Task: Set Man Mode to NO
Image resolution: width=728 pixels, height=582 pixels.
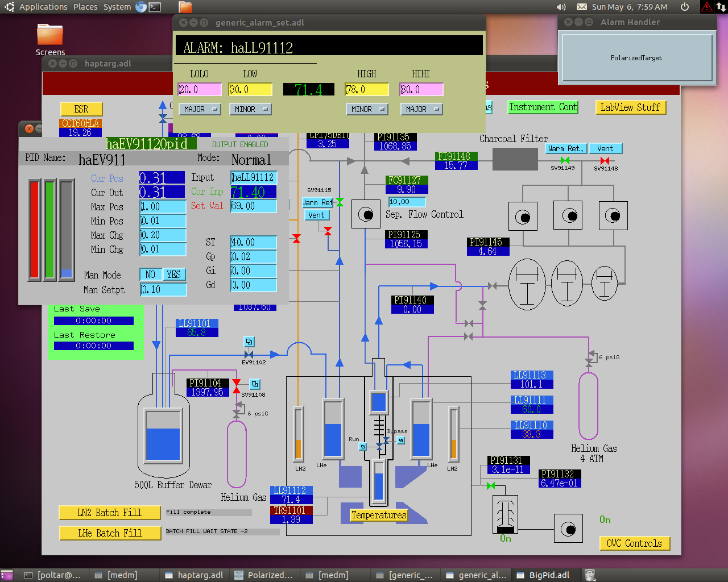Action: point(151,275)
